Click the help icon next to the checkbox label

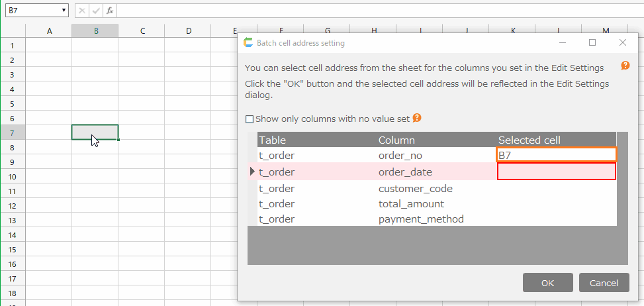417,118
